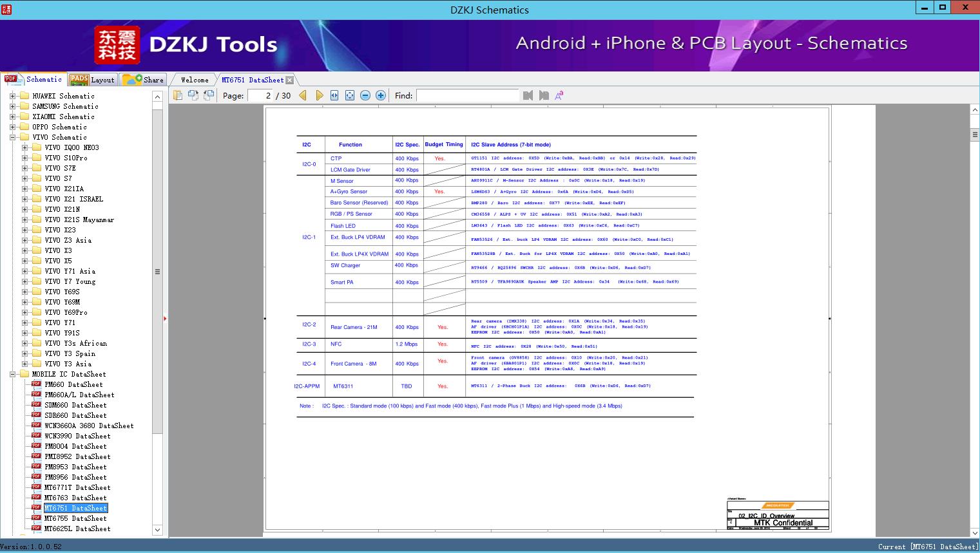
Task: Select VIVO Y69Pro folder
Action: click(66, 312)
